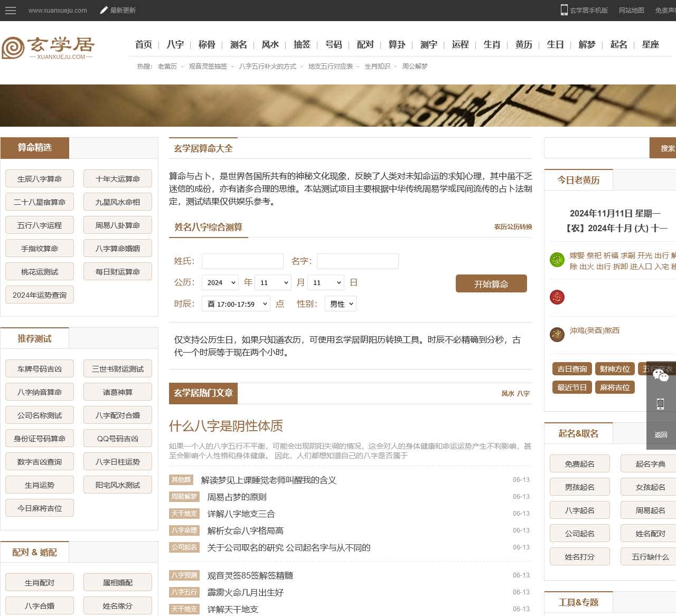Expand the 时辰 hour dropdown

(x=236, y=304)
